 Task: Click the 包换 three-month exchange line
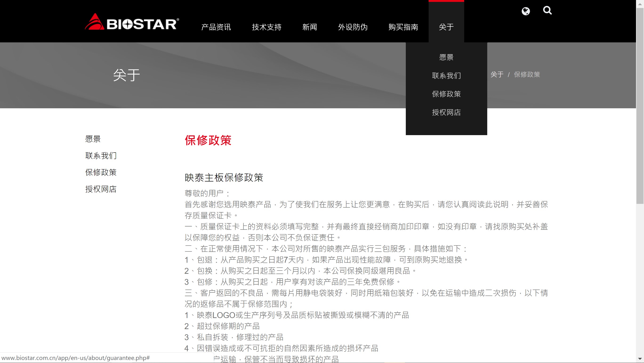pyautogui.click(x=301, y=271)
